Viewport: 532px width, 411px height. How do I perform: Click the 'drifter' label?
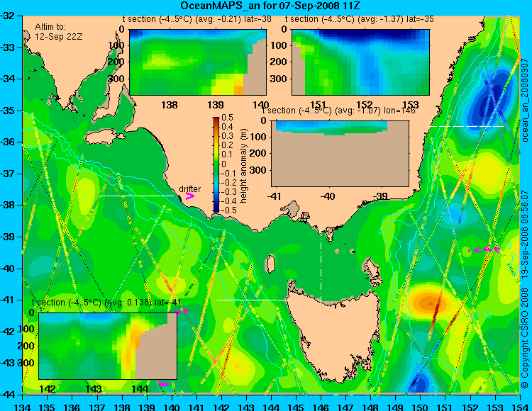point(189,188)
